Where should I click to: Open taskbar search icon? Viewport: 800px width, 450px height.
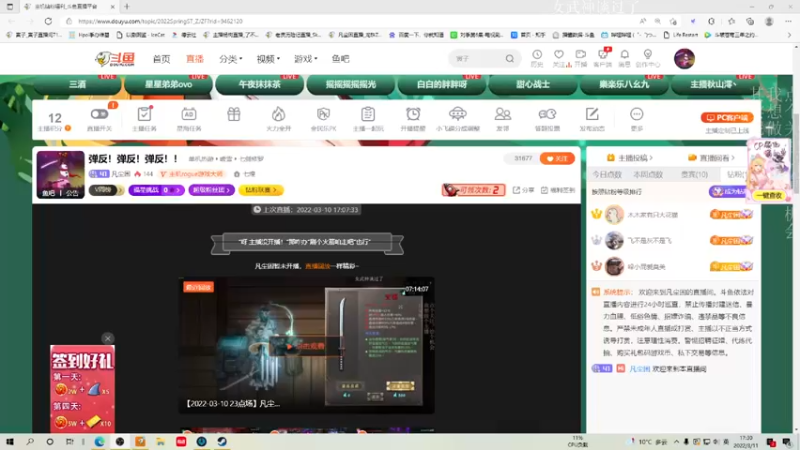coord(30,442)
